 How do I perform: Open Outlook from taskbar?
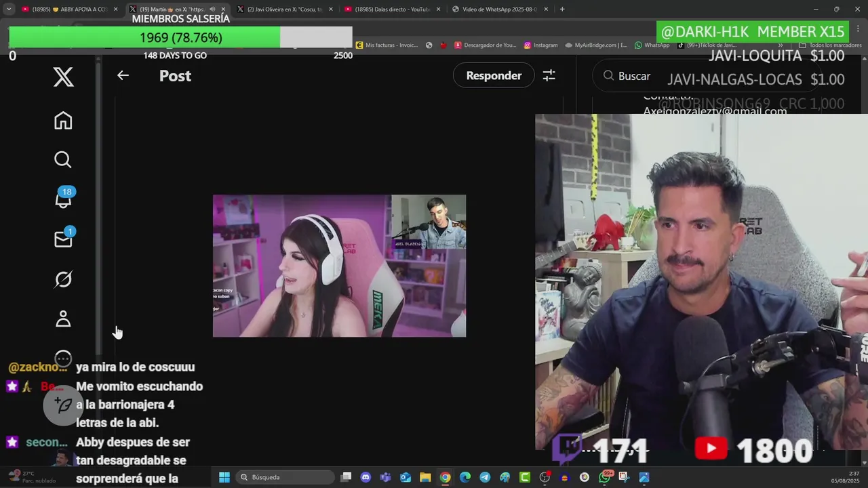pos(406,477)
